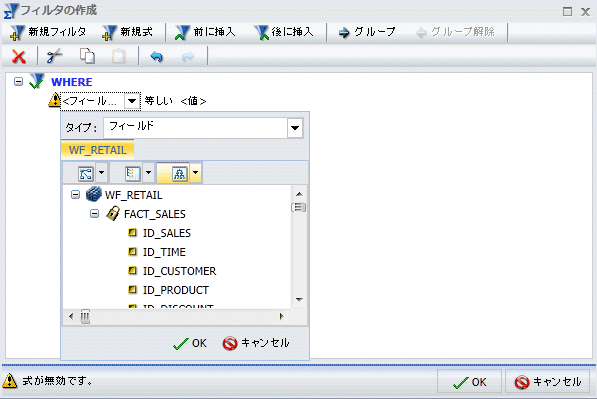The image size is (597, 399).
Task: Click the vertical scrollbar thumb
Action: click(298, 207)
